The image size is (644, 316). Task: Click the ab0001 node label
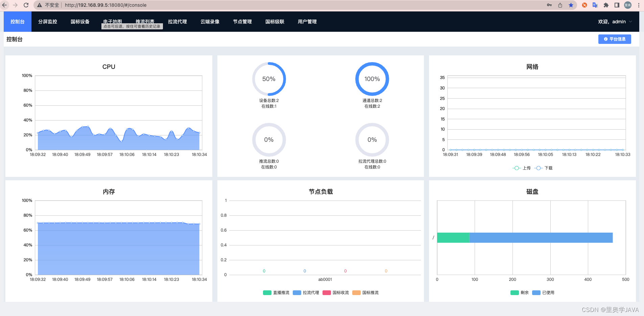pyautogui.click(x=325, y=280)
